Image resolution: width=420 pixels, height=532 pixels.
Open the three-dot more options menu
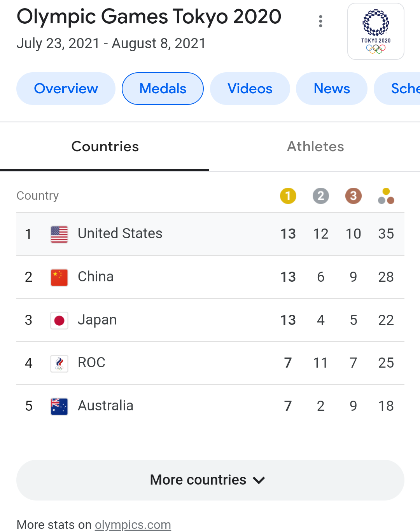(320, 21)
